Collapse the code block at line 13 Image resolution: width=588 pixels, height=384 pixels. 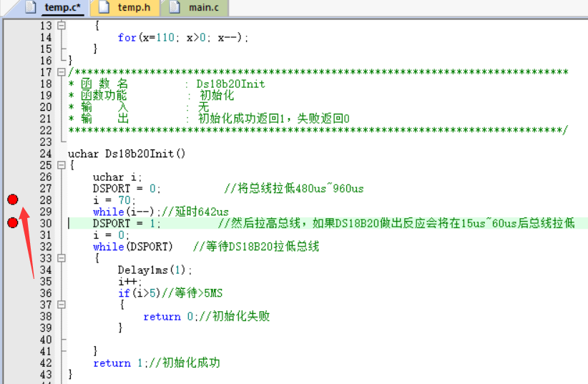tap(62, 26)
